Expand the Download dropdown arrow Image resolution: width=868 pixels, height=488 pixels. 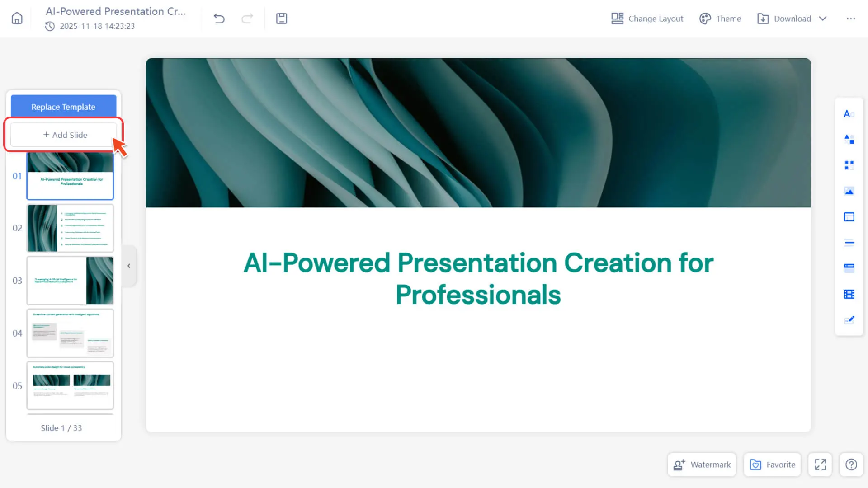[823, 19]
